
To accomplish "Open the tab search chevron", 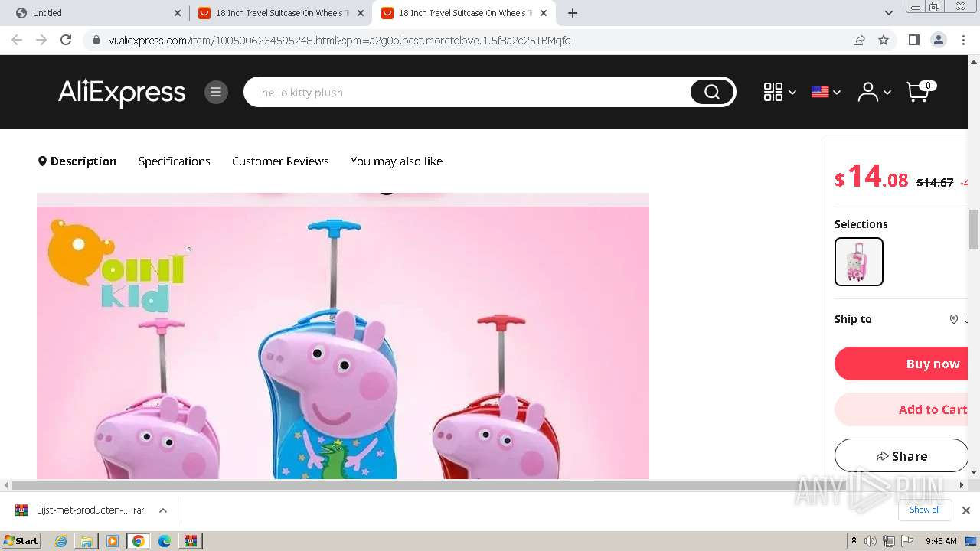I will (888, 13).
